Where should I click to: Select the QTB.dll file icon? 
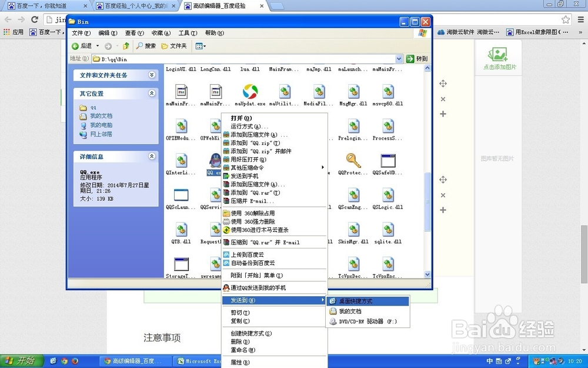[181, 230]
